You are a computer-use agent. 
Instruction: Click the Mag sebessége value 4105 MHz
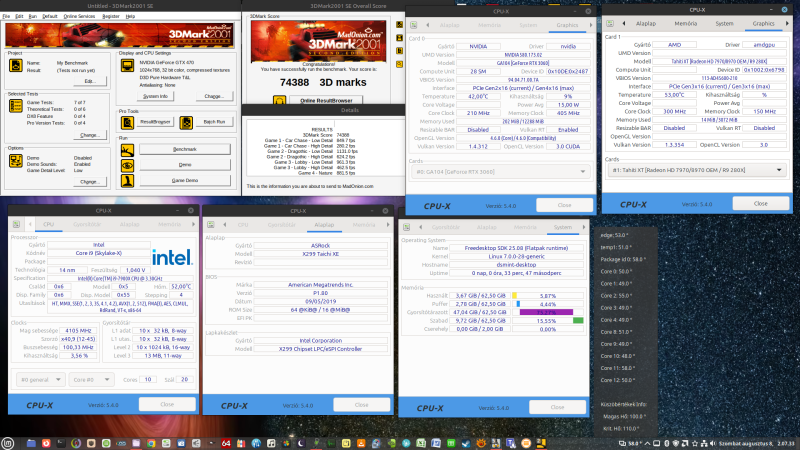(x=79, y=331)
